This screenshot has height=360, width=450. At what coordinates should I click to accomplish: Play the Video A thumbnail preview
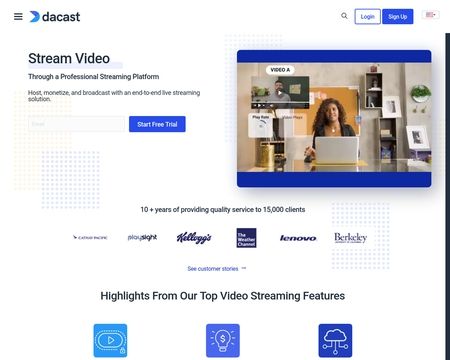tap(280, 93)
